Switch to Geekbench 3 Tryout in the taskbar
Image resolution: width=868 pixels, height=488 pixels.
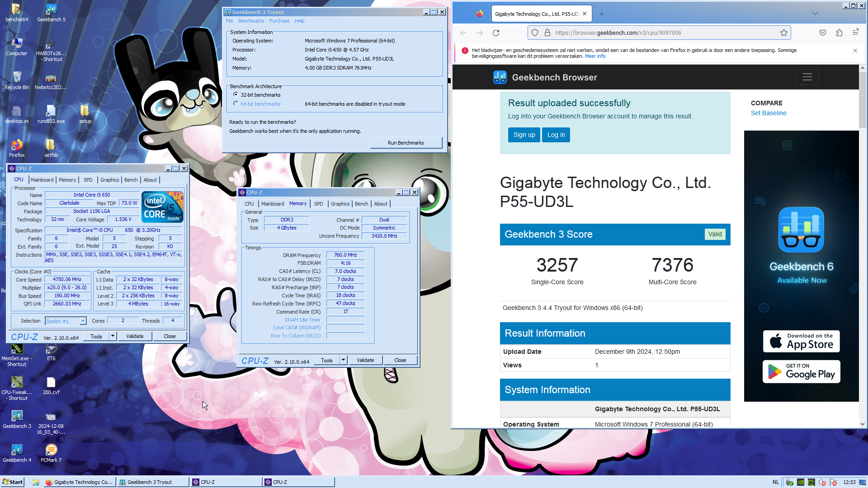coord(152,482)
